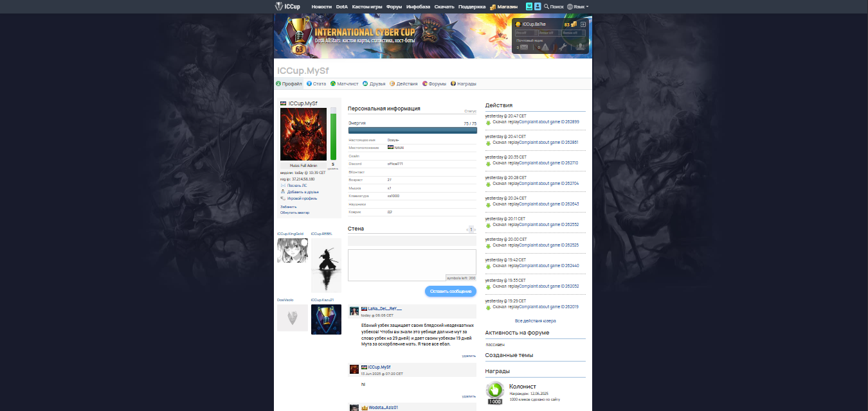Delete ICCup.MySf 'hi' message via удалить

pos(469,396)
